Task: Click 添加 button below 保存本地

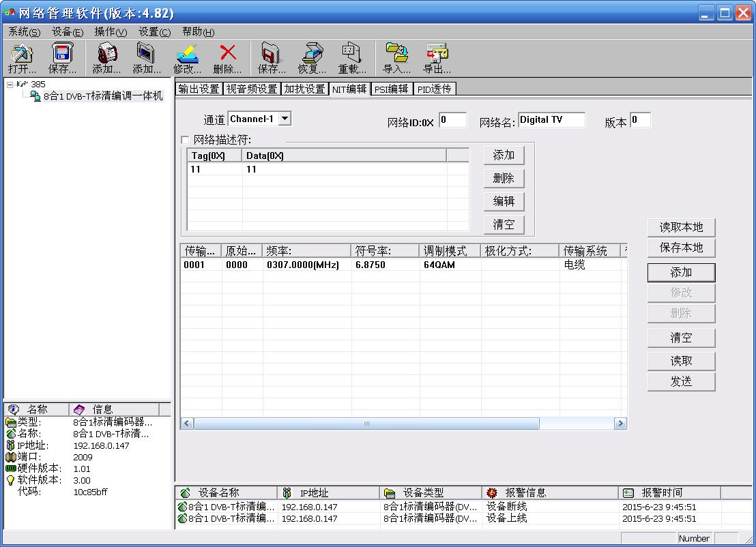Action: (x=681, y=272)
